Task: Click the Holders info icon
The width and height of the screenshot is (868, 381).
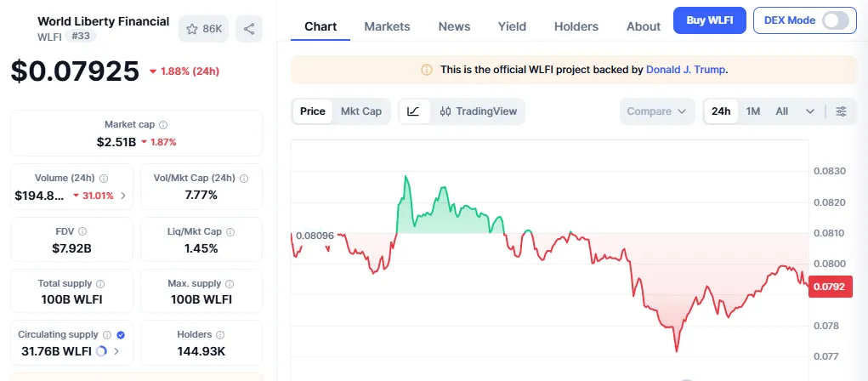Action: (220, 335)
